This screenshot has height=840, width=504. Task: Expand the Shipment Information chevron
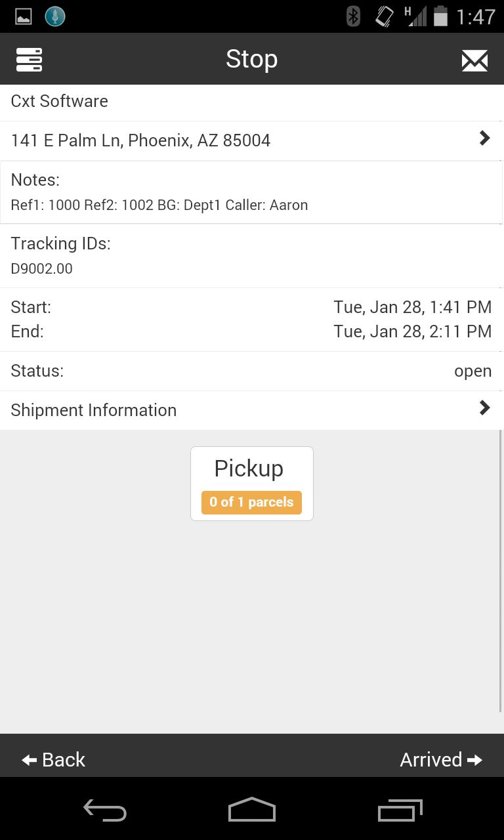pyautogui.click(x=484, y=408)
